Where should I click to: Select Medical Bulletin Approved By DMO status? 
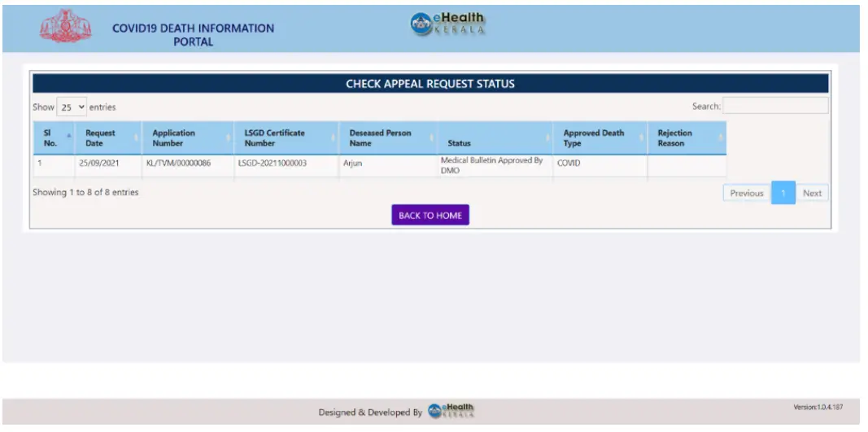[495, 166]
